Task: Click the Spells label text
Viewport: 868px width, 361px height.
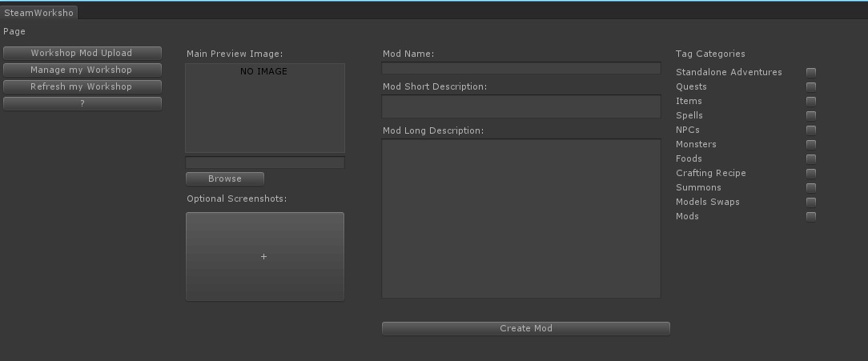Action: (x=689, y=115)
